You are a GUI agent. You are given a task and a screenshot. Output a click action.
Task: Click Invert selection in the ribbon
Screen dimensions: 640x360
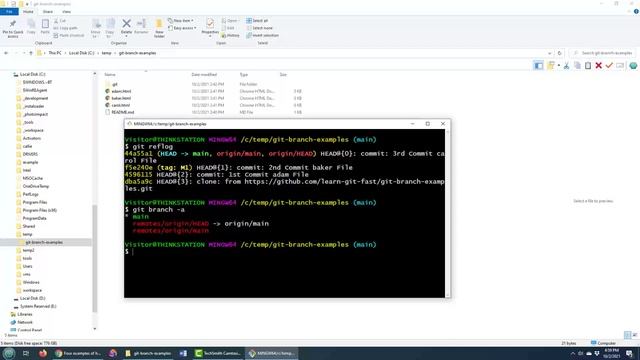pos(262,36)
